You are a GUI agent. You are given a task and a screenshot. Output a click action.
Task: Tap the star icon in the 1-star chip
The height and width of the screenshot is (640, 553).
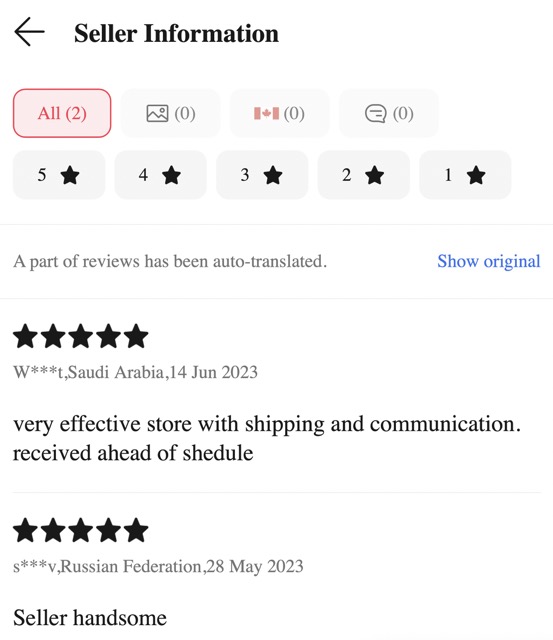click(476, 175)
